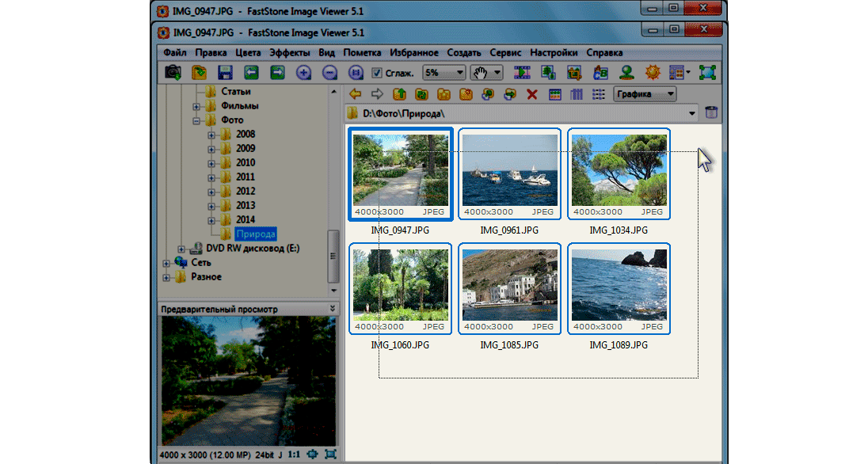Click the 1:1 actual size preview toggle
The height and width of the screenshot is (464, 868).
[x=294, y=455]
